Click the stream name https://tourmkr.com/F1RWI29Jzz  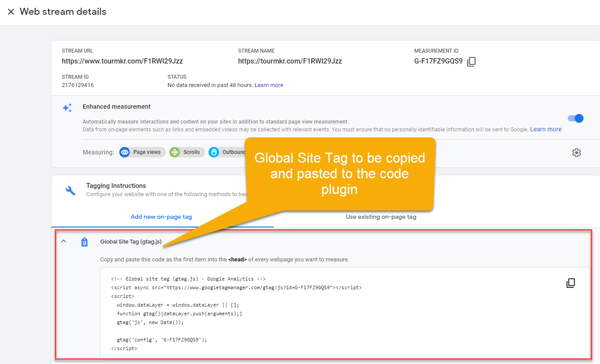tap(290, 61)
